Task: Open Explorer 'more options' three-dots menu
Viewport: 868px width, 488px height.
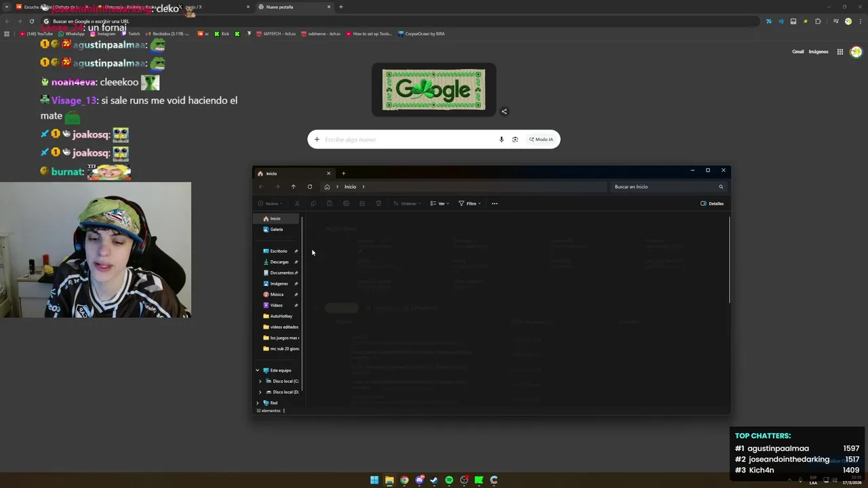Action: [x=494, y=203]
